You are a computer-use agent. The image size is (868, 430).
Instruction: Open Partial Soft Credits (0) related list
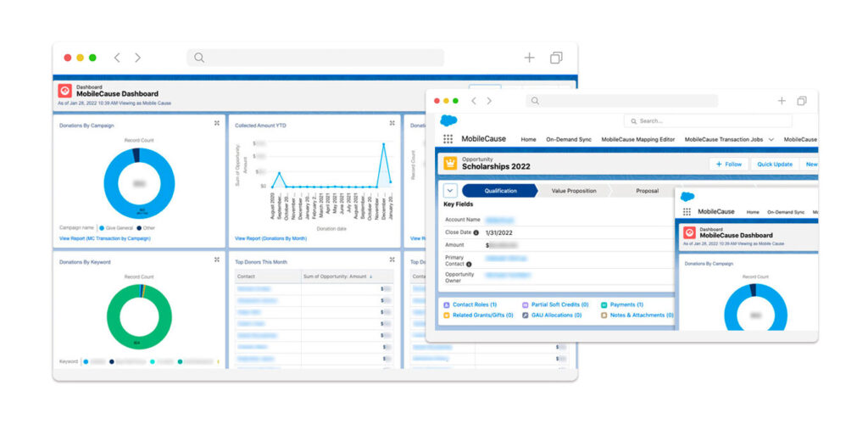[x=559, y=304]
